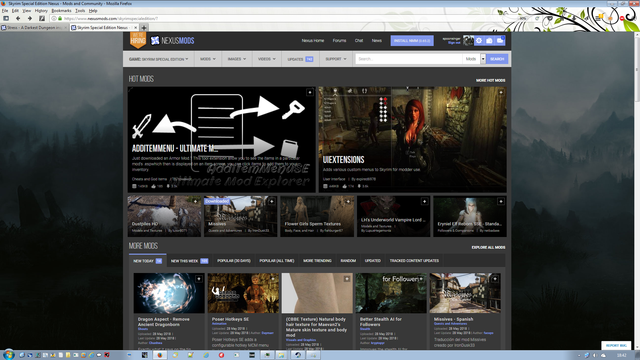Select the More Trending tab
The height and width of the screenshot is (360, 640).
(x=317, y=261)
